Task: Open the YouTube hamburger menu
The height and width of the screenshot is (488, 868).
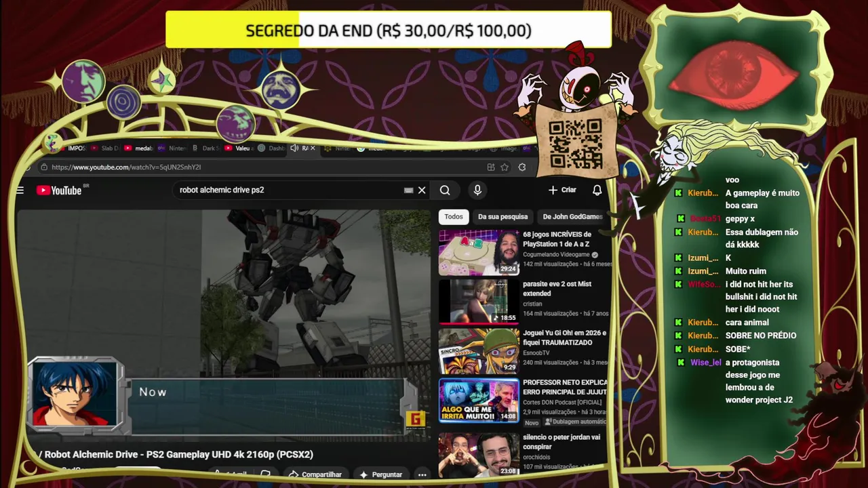Action: tap(20, 190)
